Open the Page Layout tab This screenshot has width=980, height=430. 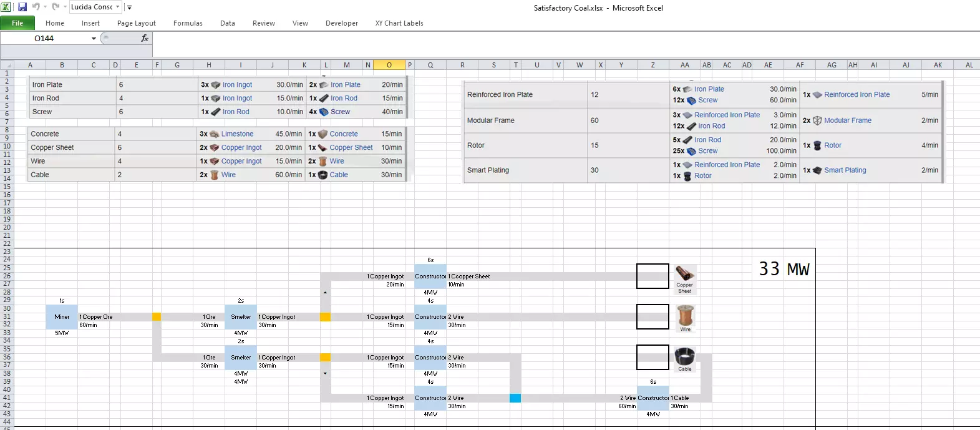pos(137,23)
